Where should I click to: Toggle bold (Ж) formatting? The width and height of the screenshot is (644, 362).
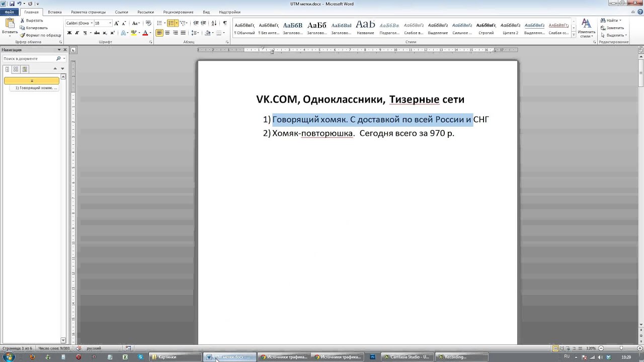coord(69,33)
